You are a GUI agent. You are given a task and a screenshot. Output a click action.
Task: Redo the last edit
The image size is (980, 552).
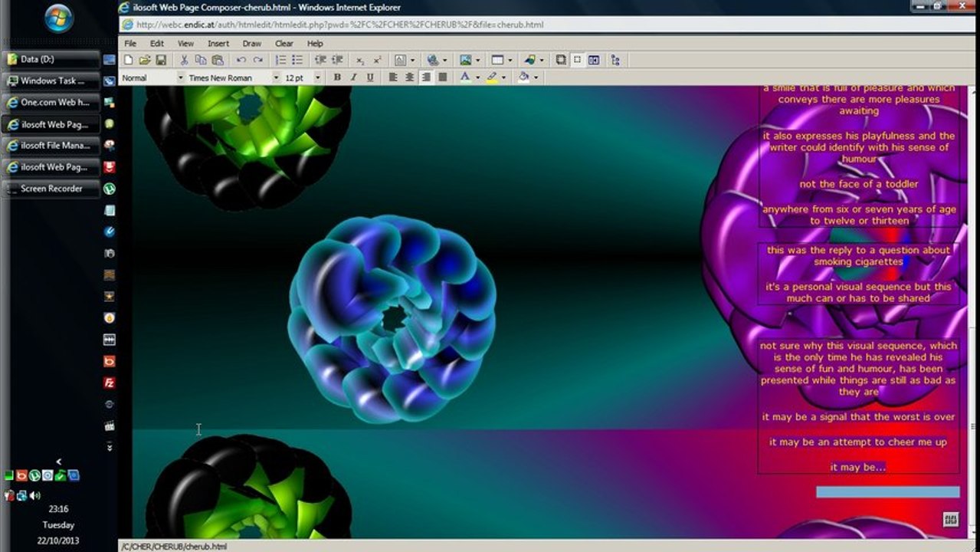257,60
